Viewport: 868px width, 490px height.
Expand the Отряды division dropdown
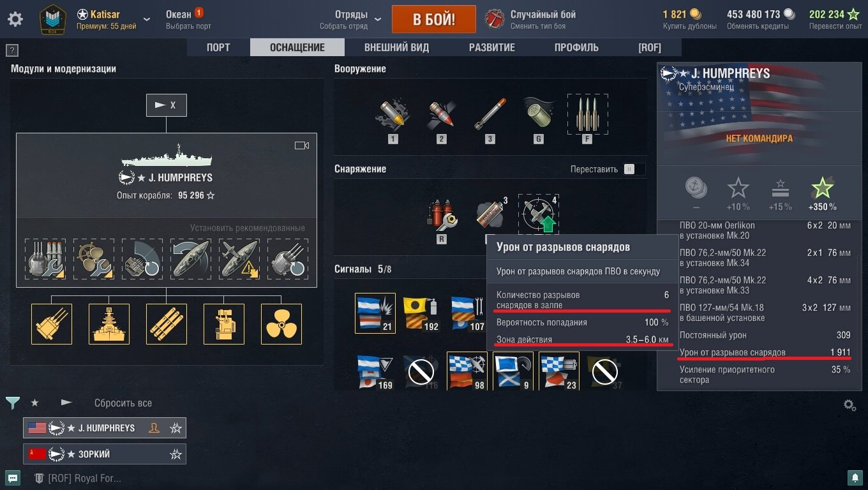377,19
